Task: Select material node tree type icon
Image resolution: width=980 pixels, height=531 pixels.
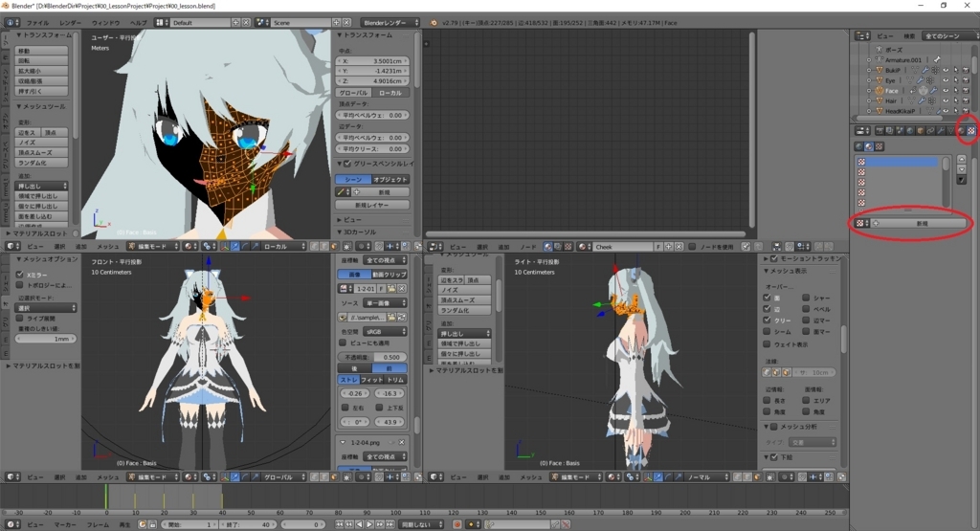Action: pos(548,247)
